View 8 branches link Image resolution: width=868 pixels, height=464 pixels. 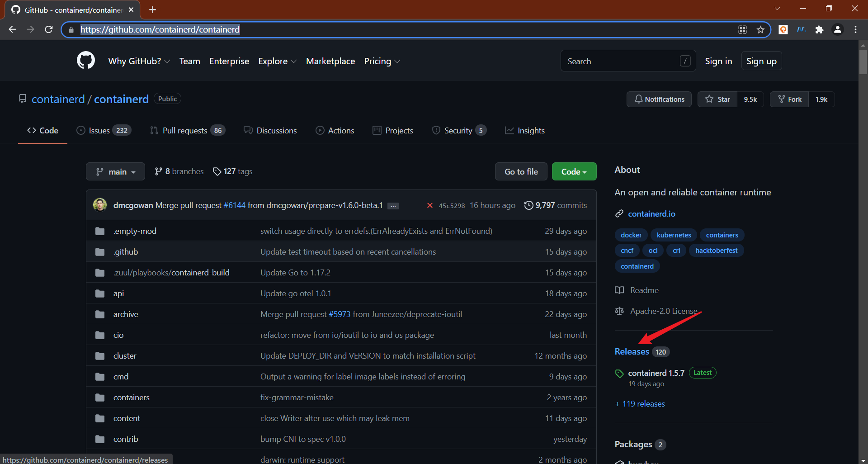(179, 171)
